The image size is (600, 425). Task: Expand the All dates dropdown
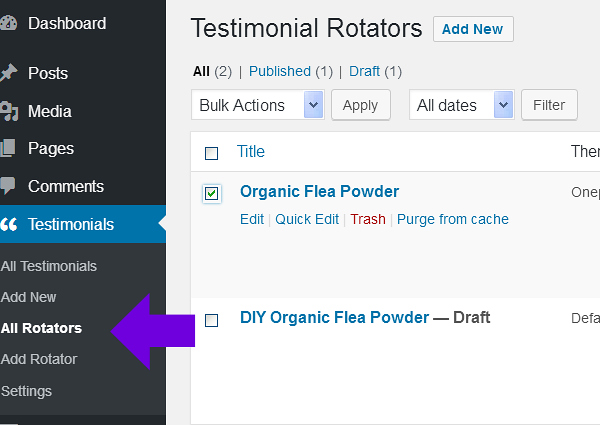(x=461, y=105)
